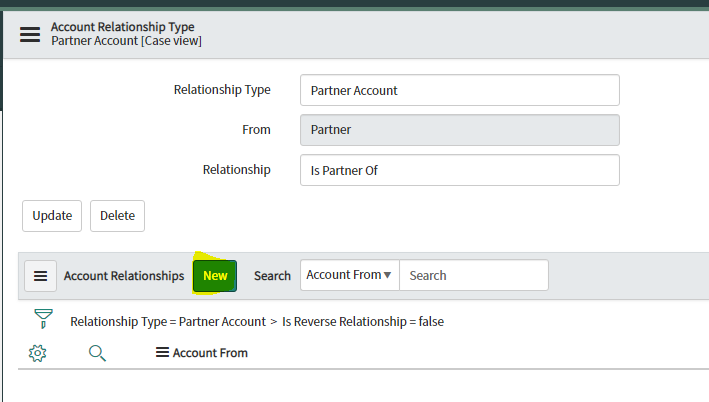This screenshot has height=402, width=709.
Task: Click into the list Search box
Action: point(473,275)
